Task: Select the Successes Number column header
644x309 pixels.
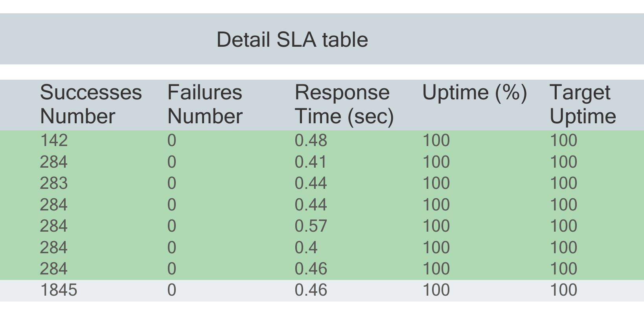Action: click(91, 104)
